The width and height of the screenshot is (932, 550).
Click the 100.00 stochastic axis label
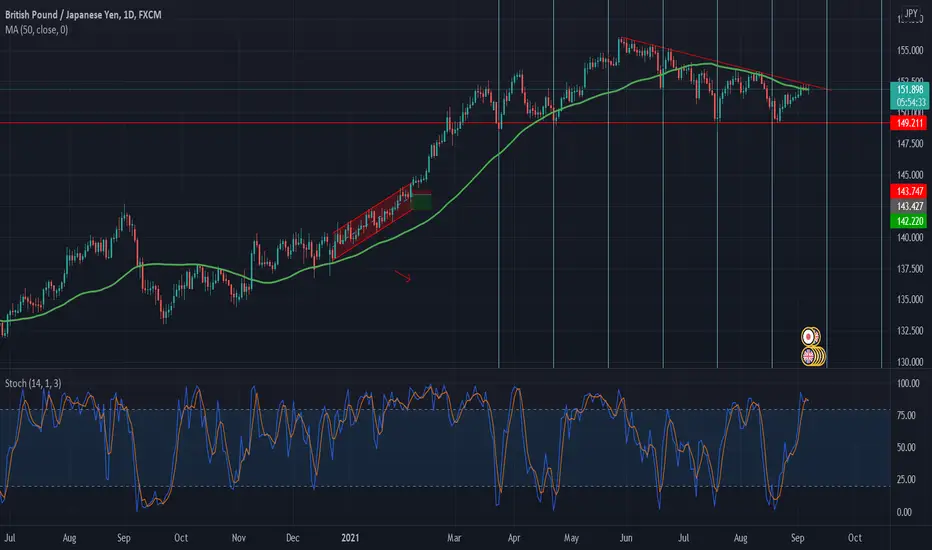(x=908, y=384)
